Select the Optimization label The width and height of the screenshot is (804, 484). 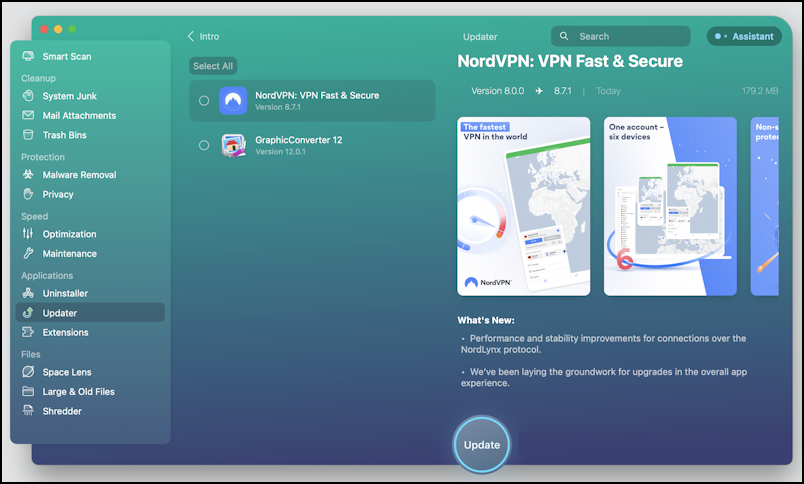pyautogui.click(x=69, y=234)
